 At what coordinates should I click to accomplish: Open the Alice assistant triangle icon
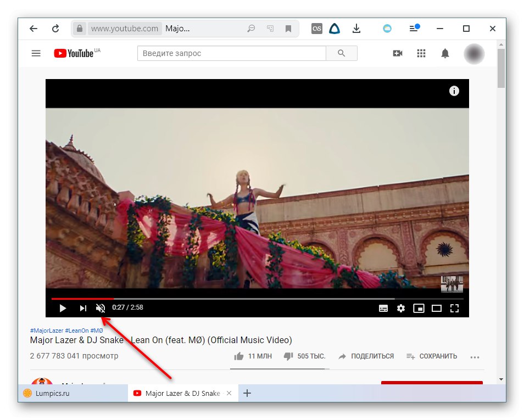pyautogui.click(x=335, y=29)
